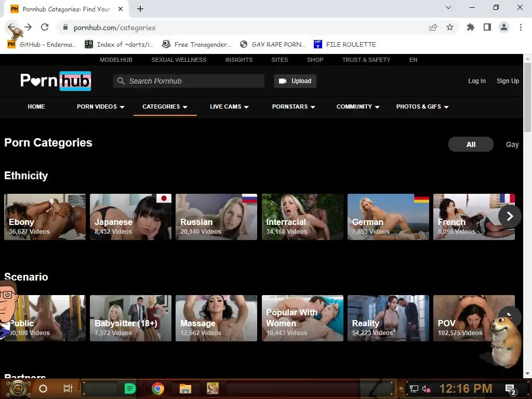
Task: Click the Log In link
Action: point(477,81)
